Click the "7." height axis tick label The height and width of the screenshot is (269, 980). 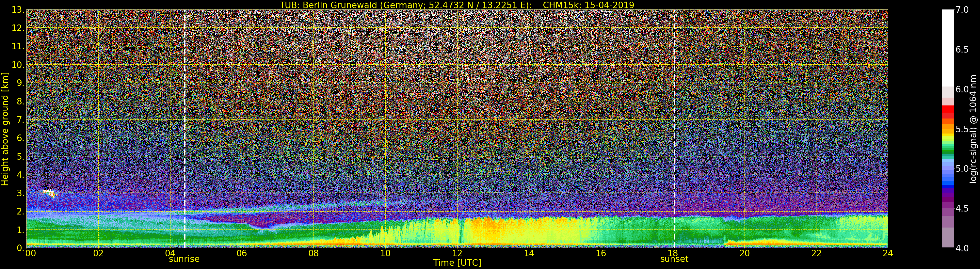click(20, 120)
